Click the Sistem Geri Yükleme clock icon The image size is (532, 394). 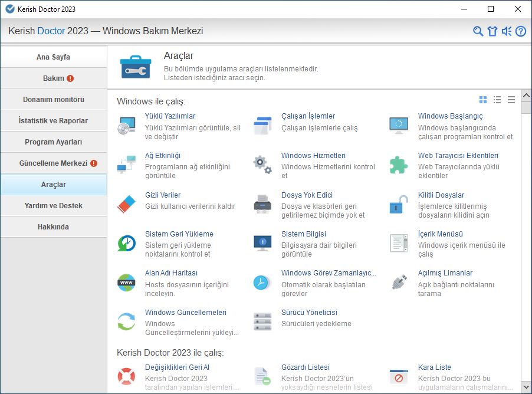[126, 243]
